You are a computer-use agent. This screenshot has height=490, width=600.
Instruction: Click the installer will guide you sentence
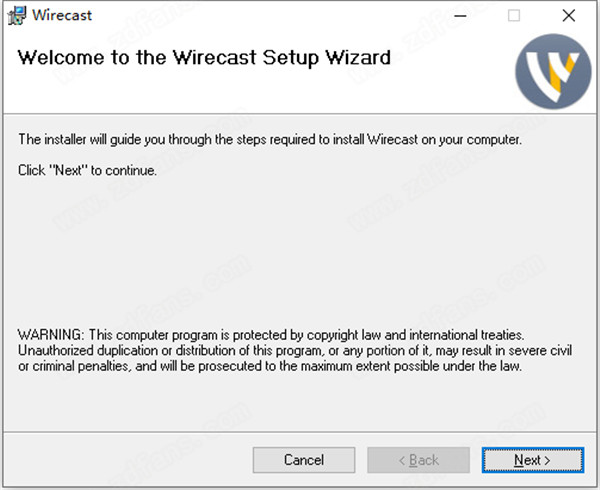pos(270,140)
